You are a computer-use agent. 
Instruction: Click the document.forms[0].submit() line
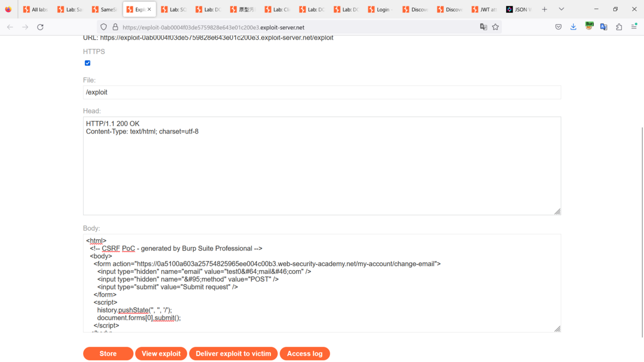tap(139, 317)
